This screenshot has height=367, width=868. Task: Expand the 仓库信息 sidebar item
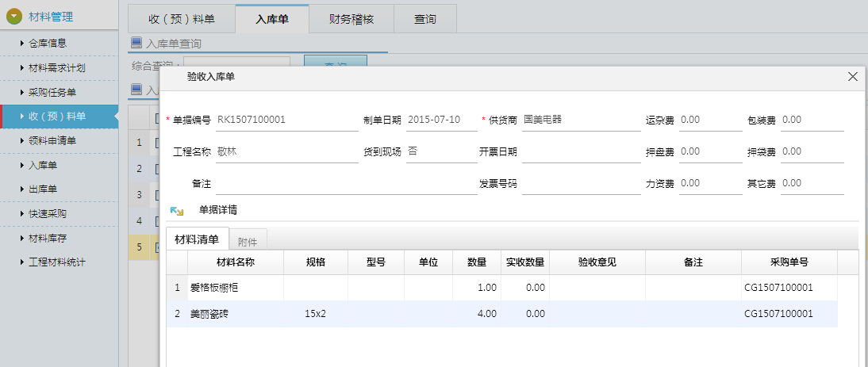tap(48, 43)
